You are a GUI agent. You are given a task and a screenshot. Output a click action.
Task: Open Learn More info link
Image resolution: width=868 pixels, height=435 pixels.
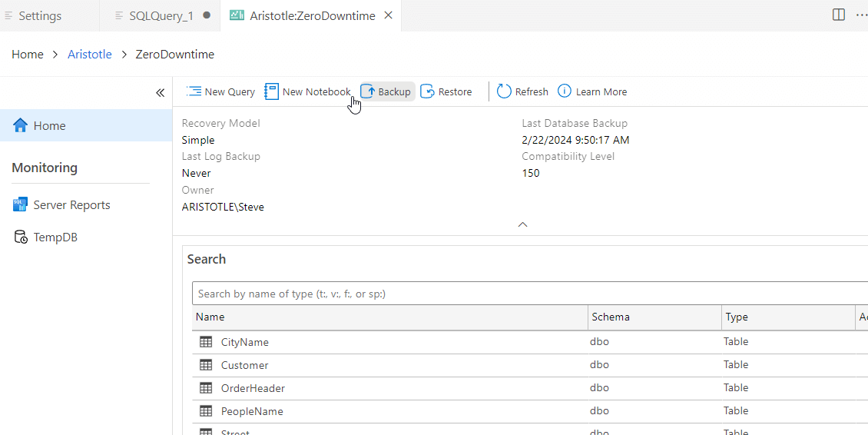coord(592,91)
